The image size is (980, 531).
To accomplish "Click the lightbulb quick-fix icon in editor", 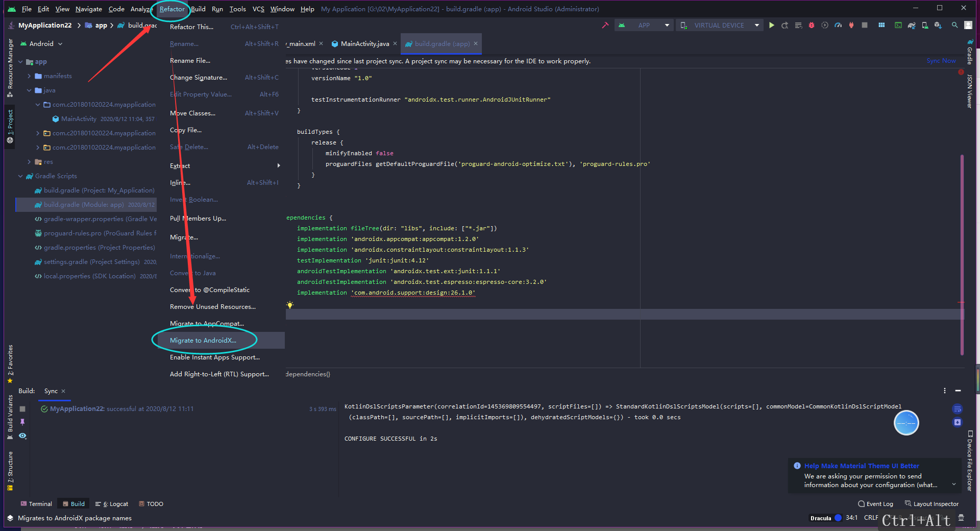I will coord(290,305).
